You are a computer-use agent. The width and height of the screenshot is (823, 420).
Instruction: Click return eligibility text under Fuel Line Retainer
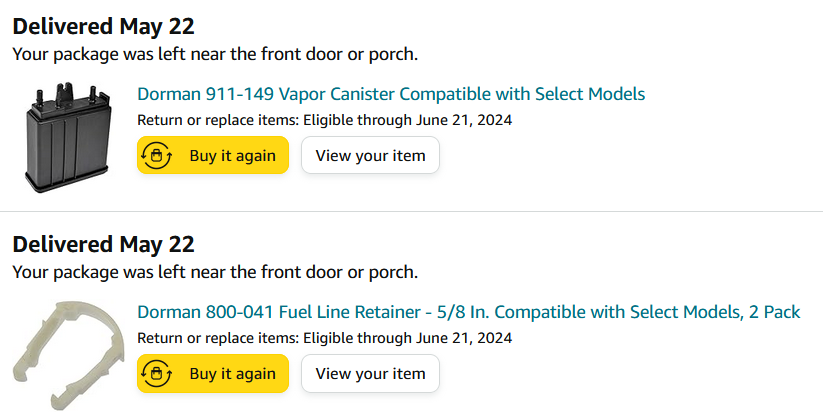[x=324, y=338]
